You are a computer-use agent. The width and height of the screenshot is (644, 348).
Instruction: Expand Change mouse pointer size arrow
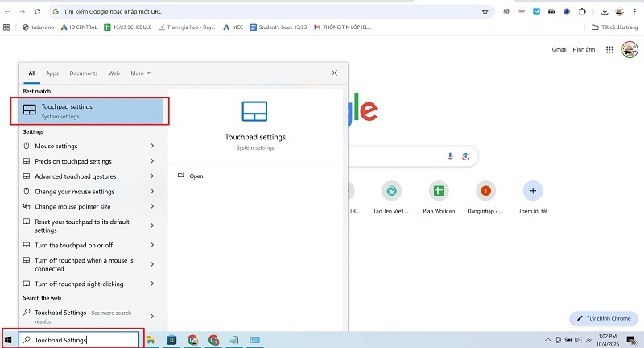[152, 206]
